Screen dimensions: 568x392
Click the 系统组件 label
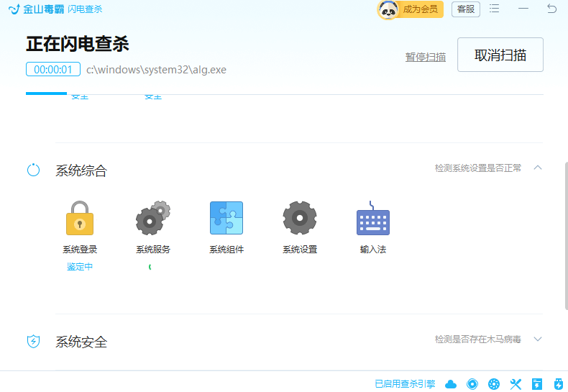pos(226,250)
